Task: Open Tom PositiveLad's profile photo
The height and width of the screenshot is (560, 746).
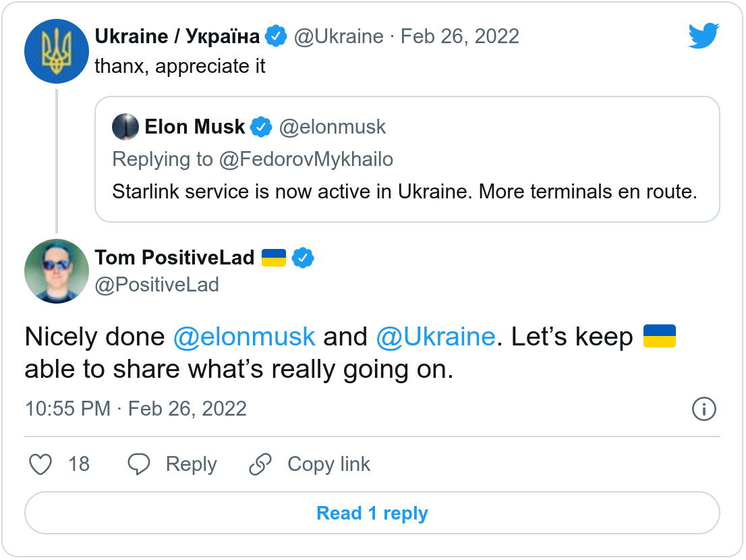Action: click(57, 271)
